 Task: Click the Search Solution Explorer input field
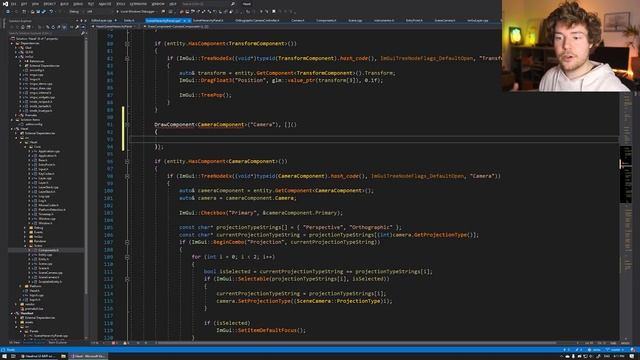point(44,33)
